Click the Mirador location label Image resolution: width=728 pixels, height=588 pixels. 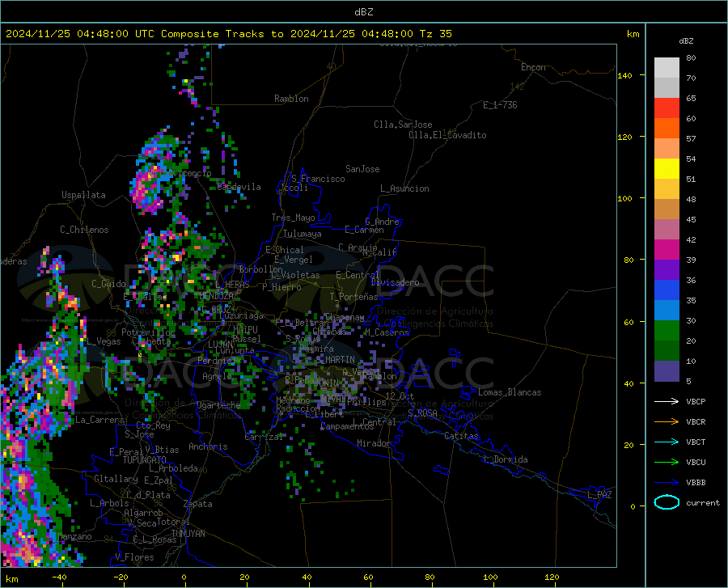tap(374, 443)
